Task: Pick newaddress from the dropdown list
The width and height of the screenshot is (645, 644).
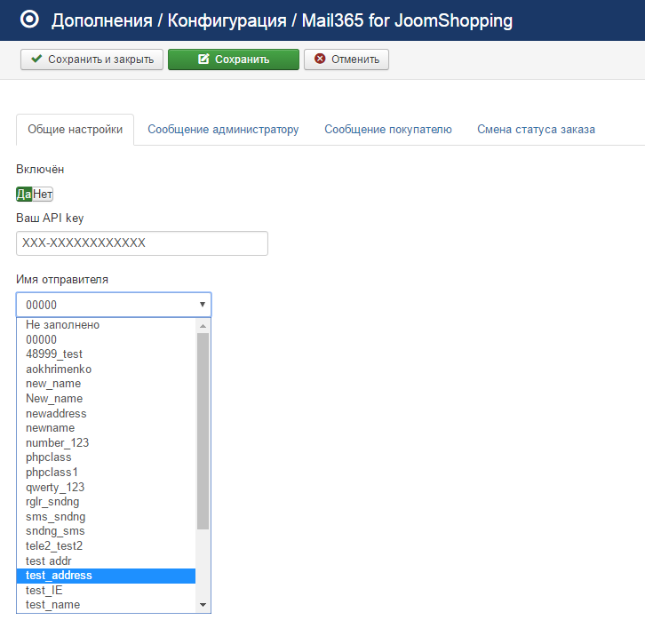Action: 106,413
